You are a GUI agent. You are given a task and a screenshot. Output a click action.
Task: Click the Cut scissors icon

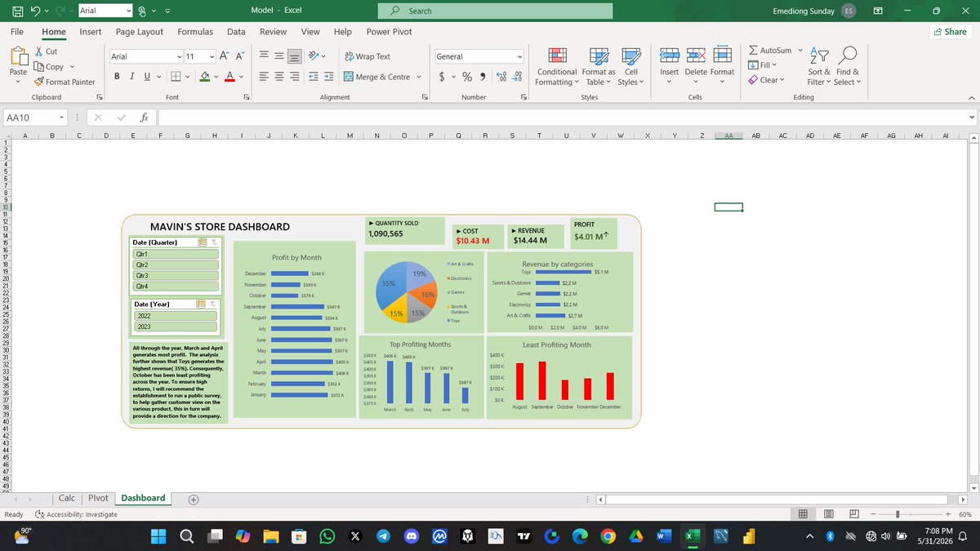click(x=40, y=51)
